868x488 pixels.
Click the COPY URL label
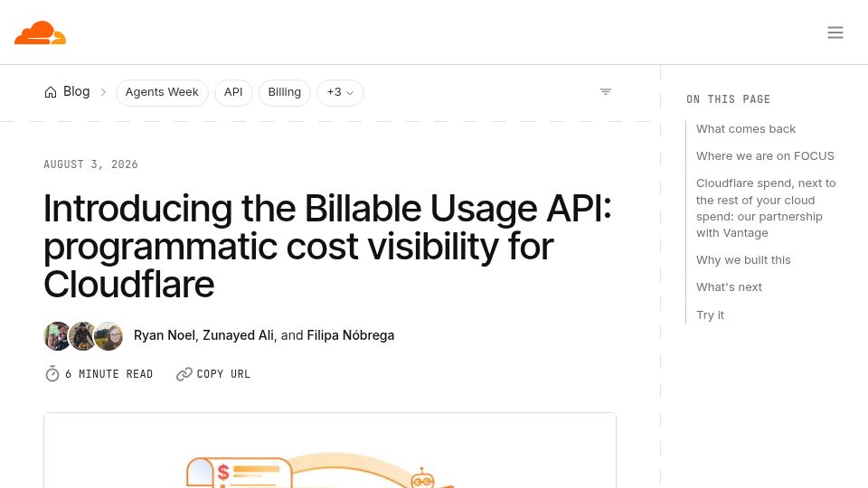(x=223, y=374)
